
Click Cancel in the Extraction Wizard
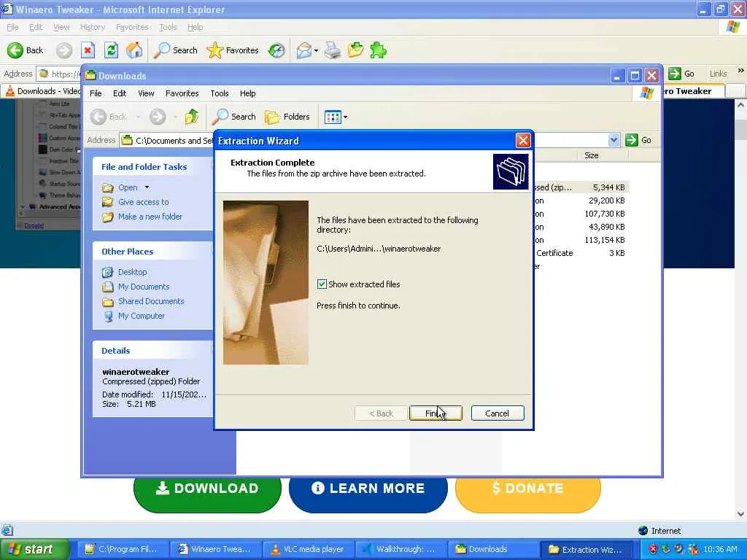click(498, 413)
